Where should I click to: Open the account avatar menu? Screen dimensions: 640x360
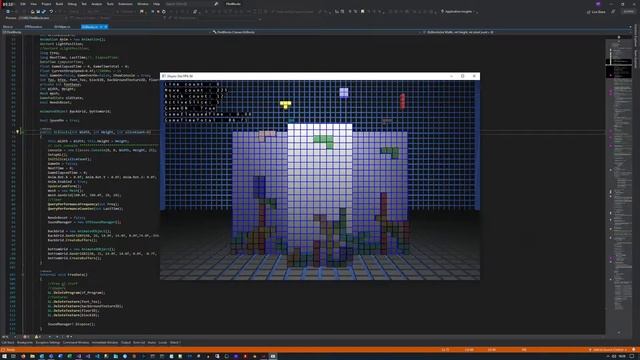(x=598, y=4)
